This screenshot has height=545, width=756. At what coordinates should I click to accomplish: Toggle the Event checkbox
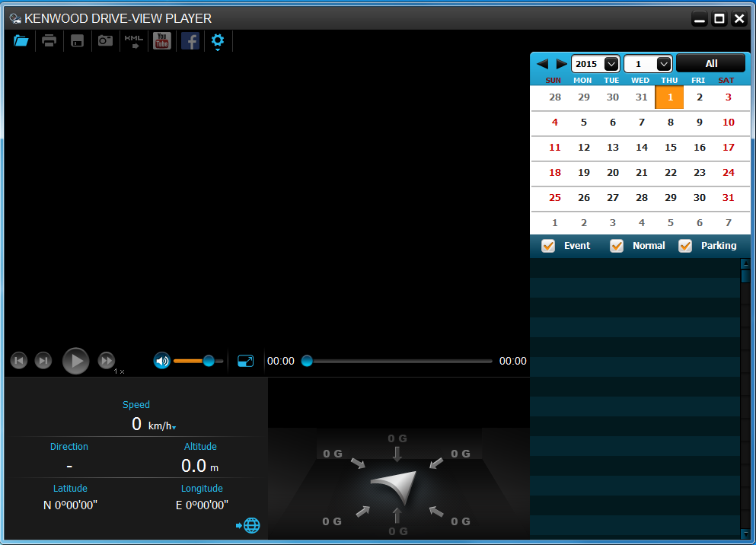[x=548, y=246]
